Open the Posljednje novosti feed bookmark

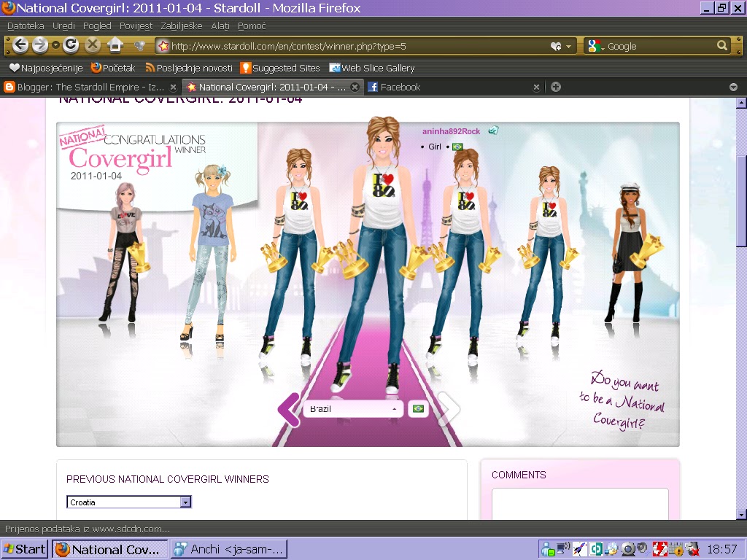click(189, 68)
